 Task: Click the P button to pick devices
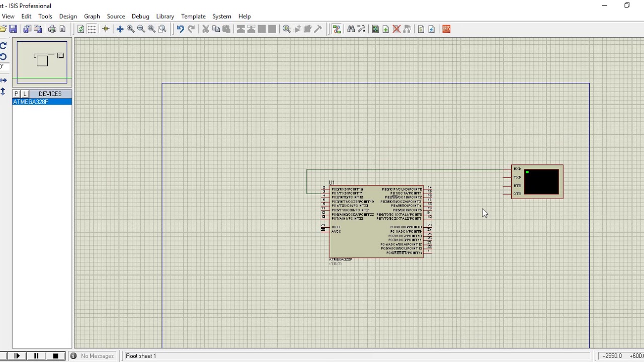pyautogui.click(x=17, y=94)
